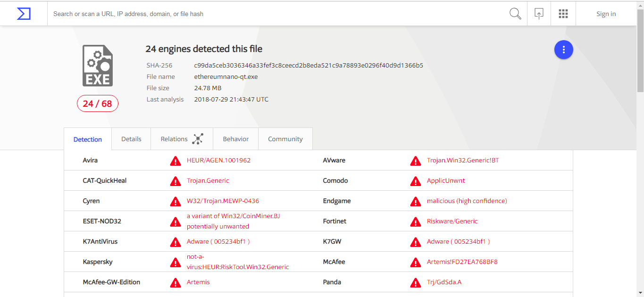Click the file size 24.78 MB

point(208,88)
